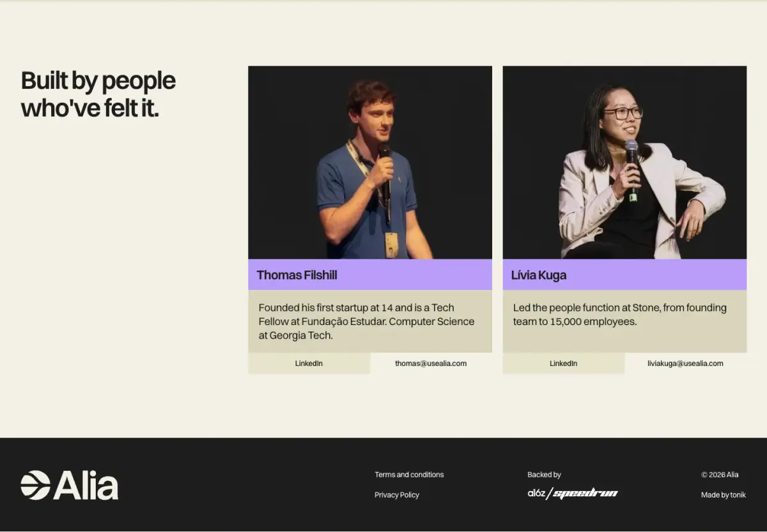Email liviakuga@usealia.com
This screenshot has width=767, height=532.
[x=685, y=363]
